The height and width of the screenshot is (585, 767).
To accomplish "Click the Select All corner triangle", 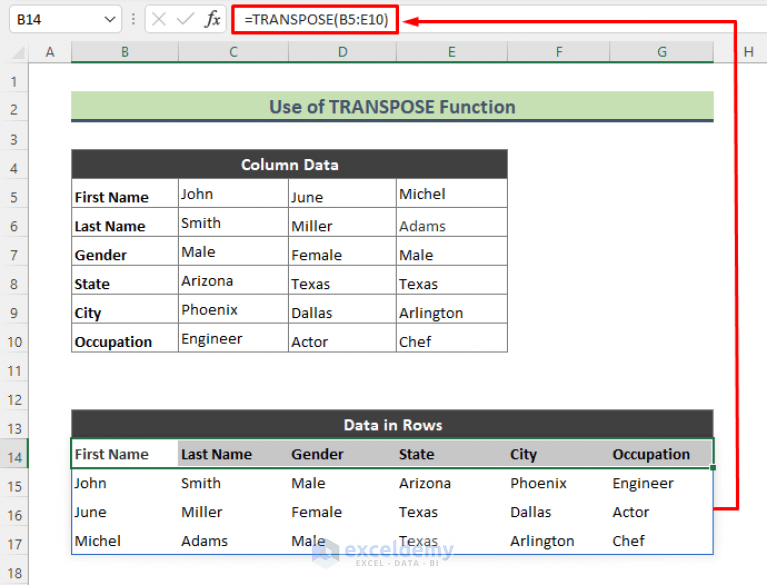I will pyautogui.click(x=18, y=52).
